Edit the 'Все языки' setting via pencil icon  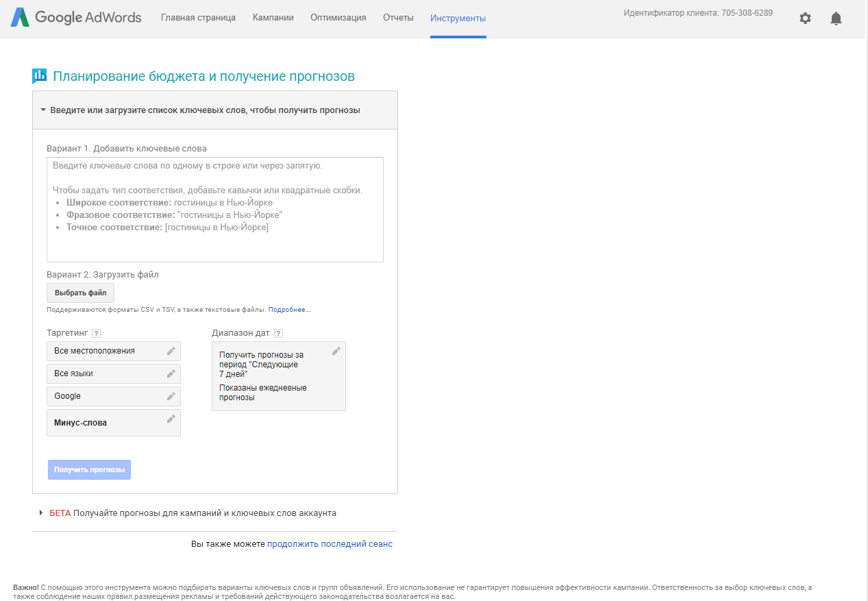[171, 373]
